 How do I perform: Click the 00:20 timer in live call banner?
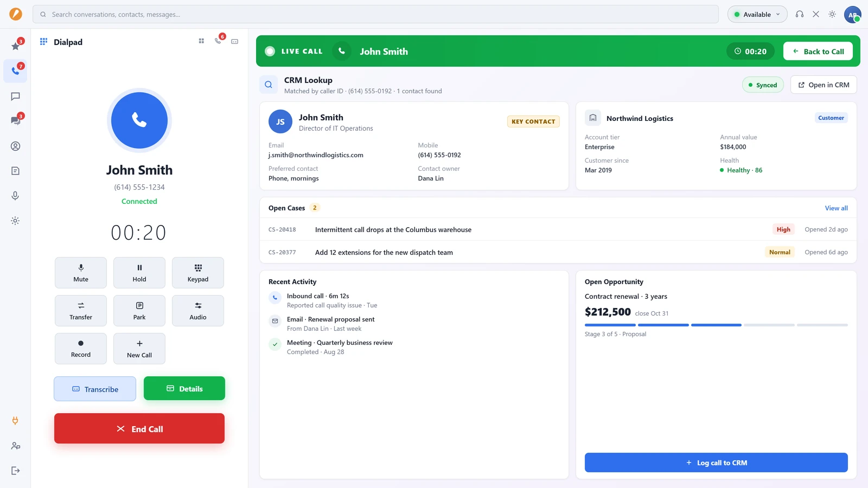[750, 51]
